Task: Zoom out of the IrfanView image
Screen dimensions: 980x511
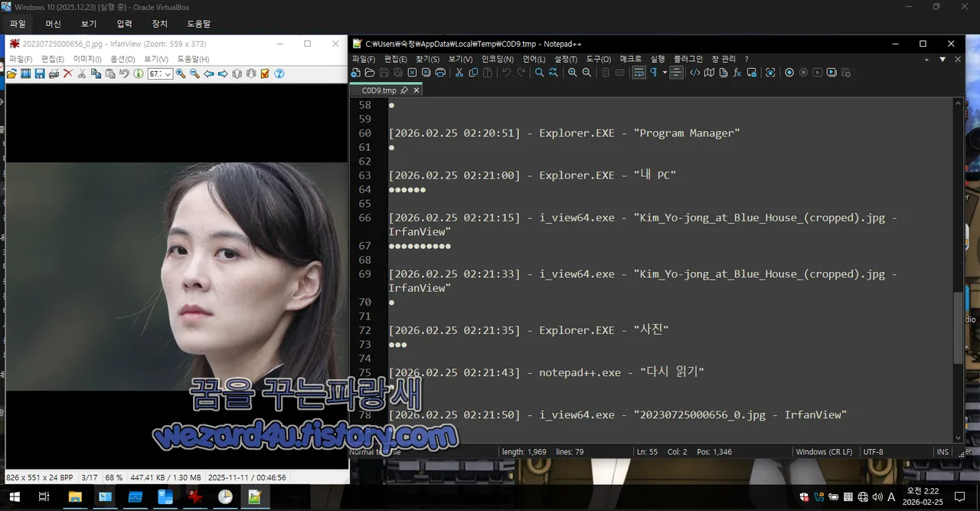Action: click(194, 74)
